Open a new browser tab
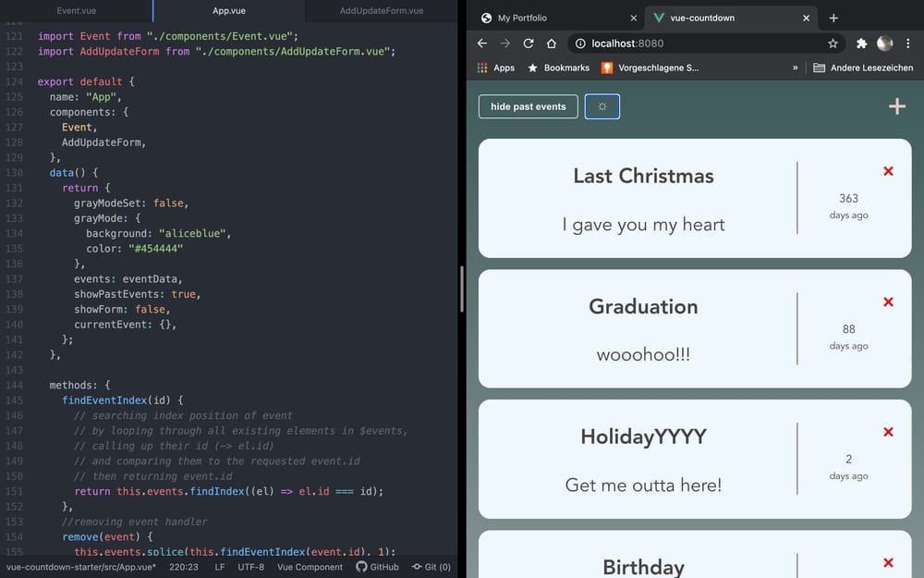 tap(833, 18)
